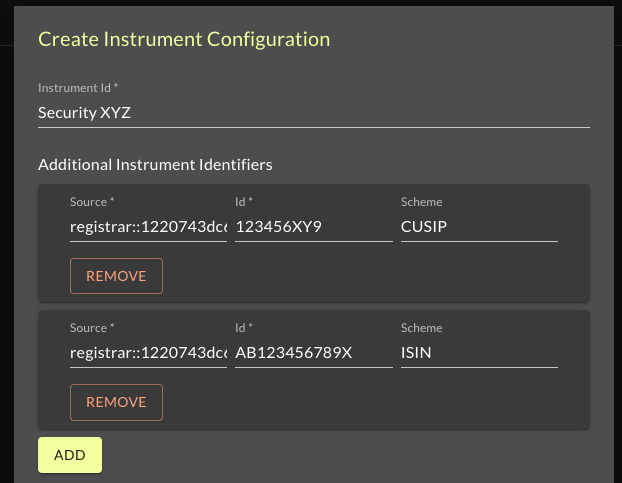
Task: Click the Source field in the CUSIP row
Action: coord(149,227)
